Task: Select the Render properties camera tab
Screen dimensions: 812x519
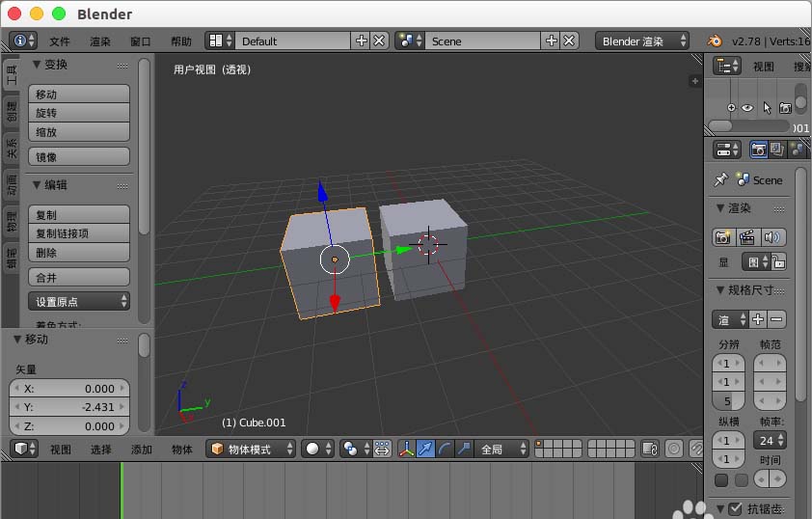Action: click(759, 150)
